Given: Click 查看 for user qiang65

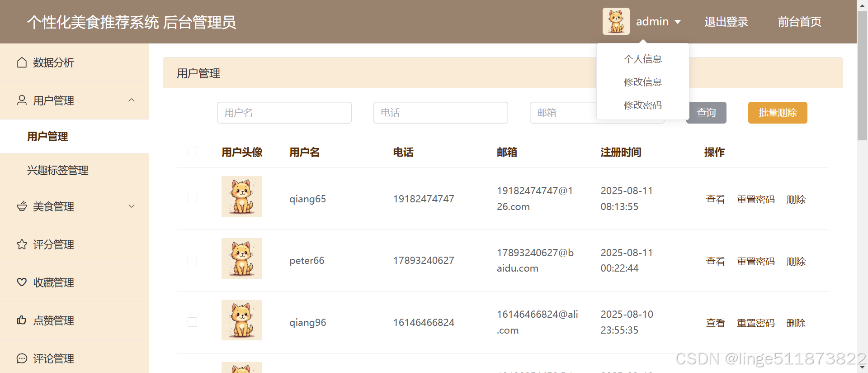Looking at the screenshot, I should tap(715, 199).
